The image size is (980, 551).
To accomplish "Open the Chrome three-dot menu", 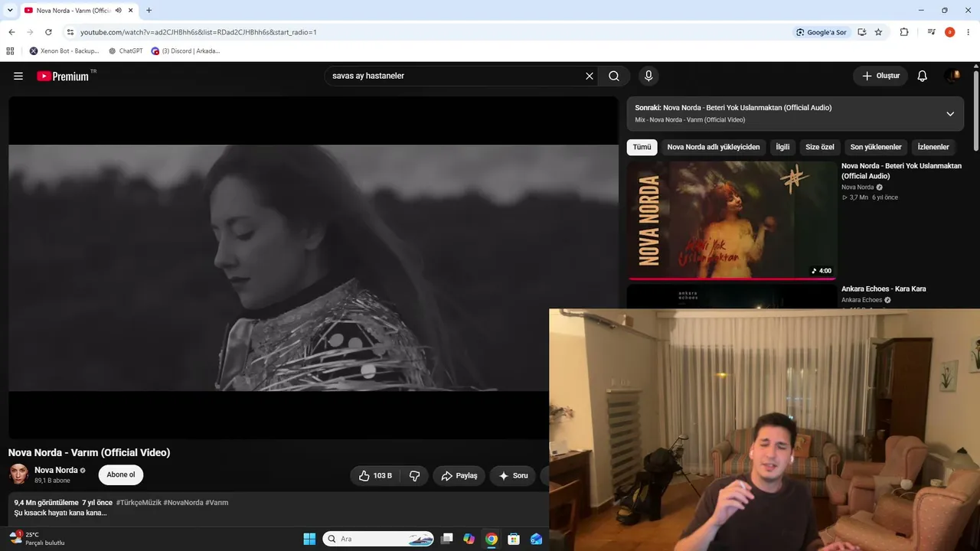I will pyautogui.click(x=969, y=32).
